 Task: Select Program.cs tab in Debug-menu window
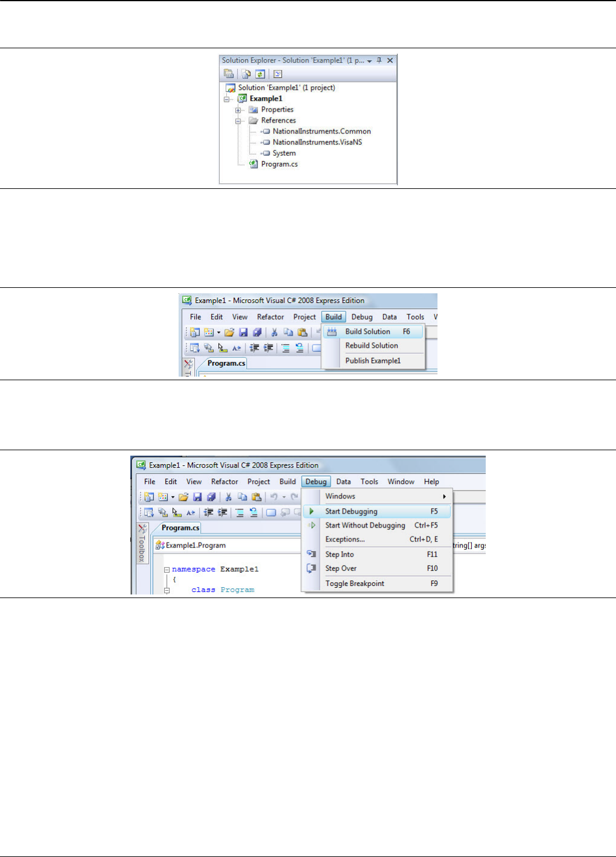pos(180,527)
